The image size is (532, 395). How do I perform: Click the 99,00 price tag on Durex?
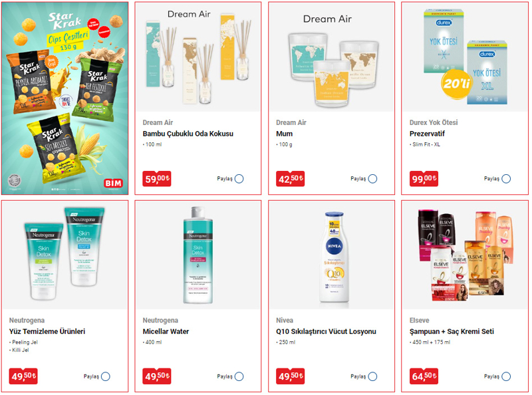[424, 178]
